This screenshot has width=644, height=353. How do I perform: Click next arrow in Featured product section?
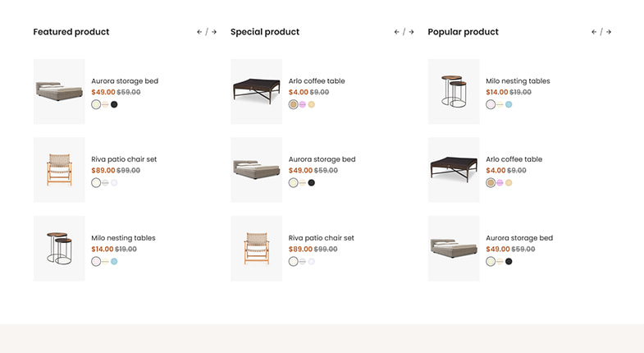214,32
